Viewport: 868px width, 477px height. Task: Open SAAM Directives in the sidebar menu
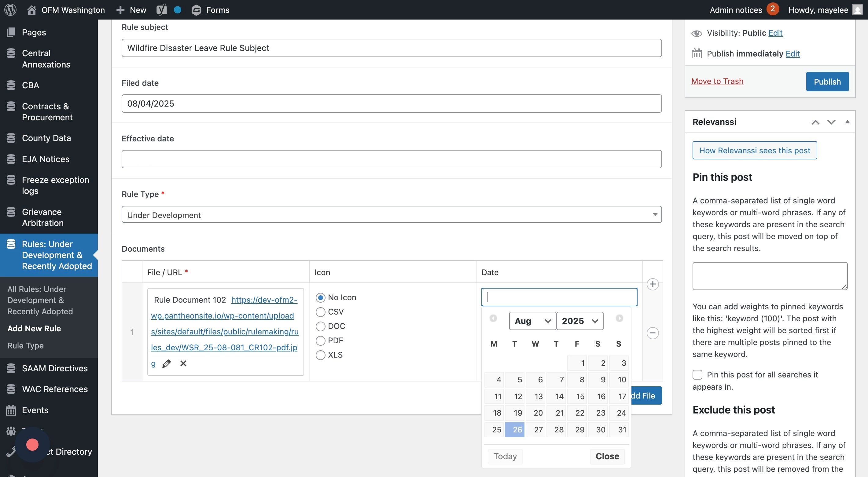point(55,368)
